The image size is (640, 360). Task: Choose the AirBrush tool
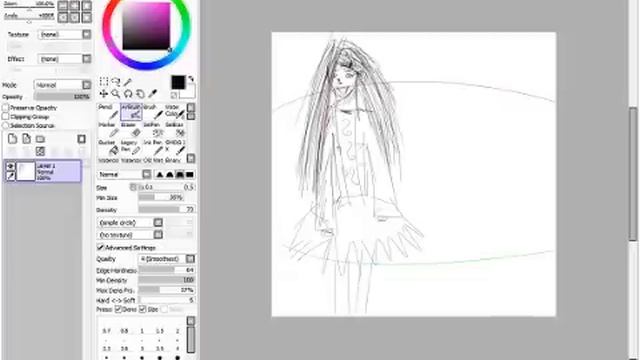click(x=131, y=111)
